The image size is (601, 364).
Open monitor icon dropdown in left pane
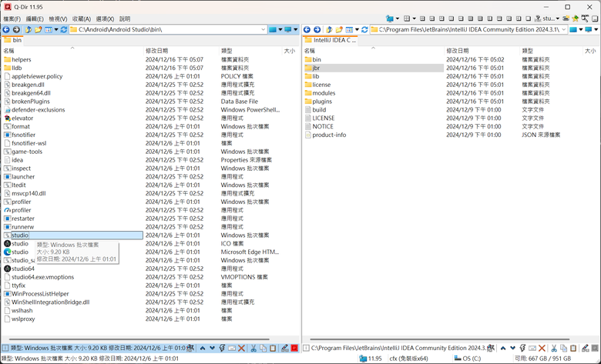tap(296, 29)
